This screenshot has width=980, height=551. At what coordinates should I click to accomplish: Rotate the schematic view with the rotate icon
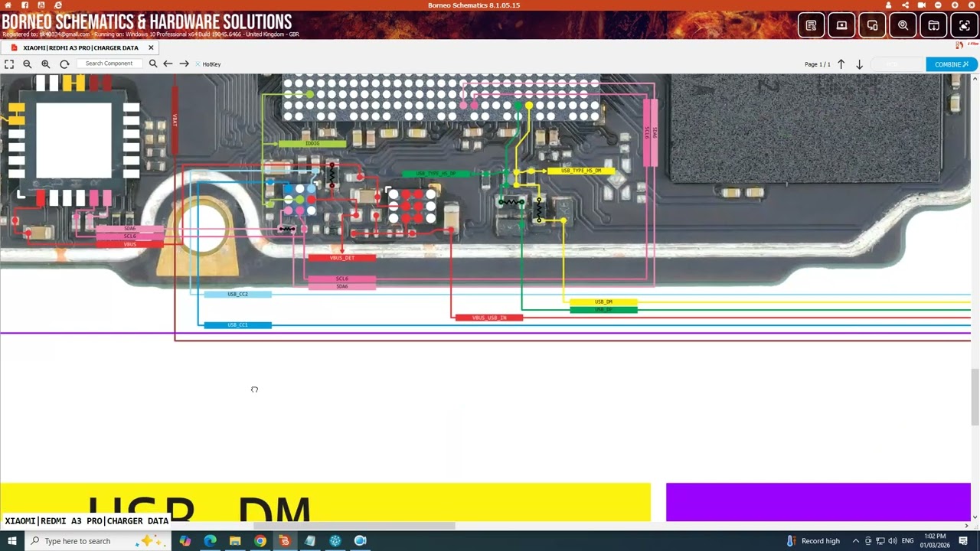pyautogui.click(x=64, y=64)
